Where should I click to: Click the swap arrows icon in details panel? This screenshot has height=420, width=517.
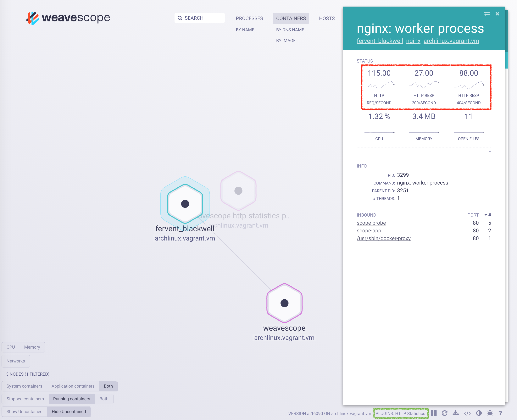[487, 14]
